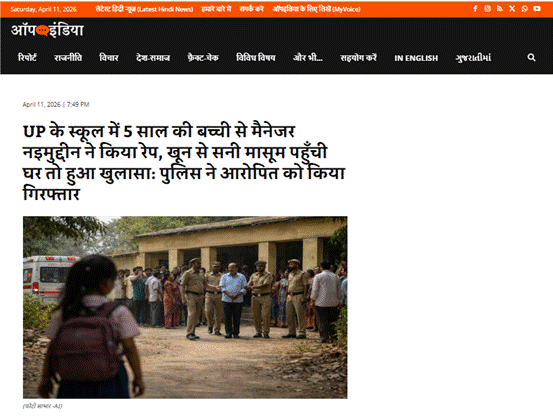Open the Latest Hindi News link

pyautogui.click(x=144, y=9)
